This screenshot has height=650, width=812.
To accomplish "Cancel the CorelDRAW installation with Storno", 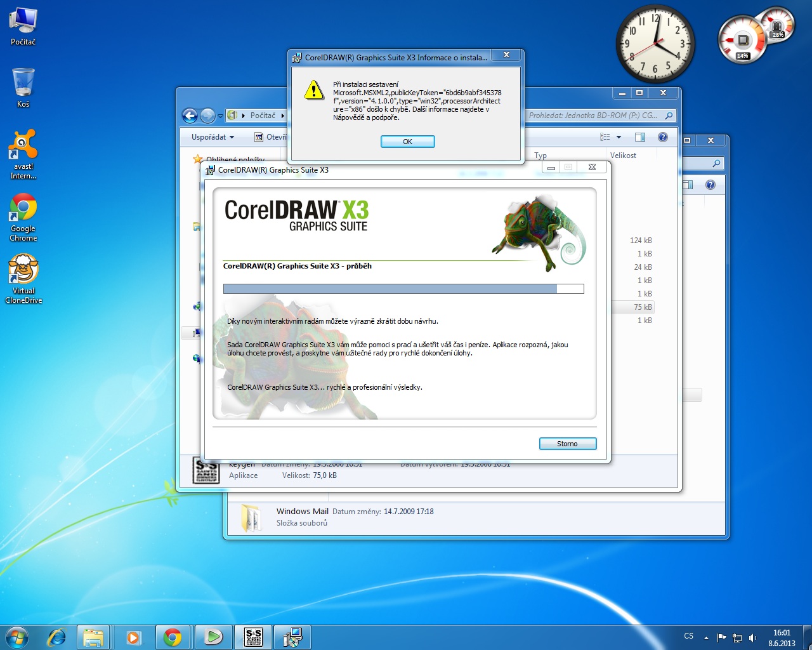I will [x=568, y=444].
